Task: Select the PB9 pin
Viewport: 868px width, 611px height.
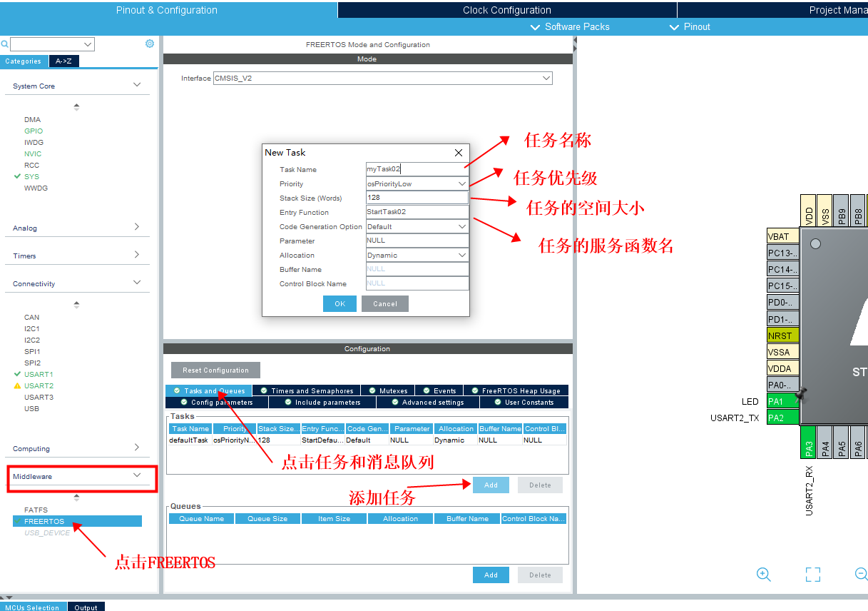Action: point(841,211)
